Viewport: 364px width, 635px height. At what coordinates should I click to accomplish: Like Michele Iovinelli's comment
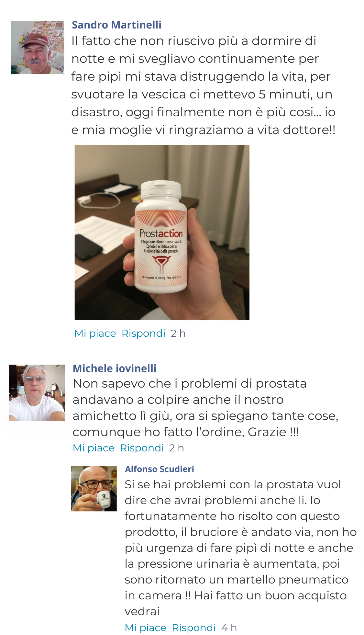94,448
